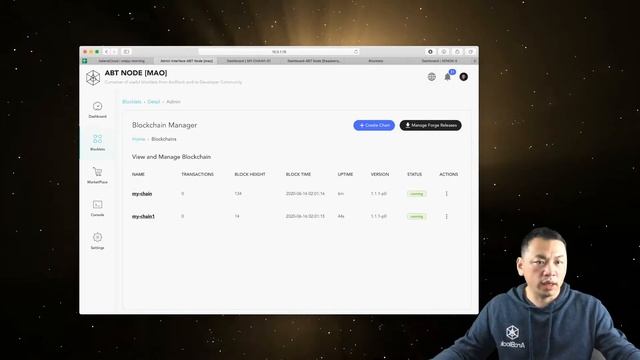The width and height of the screenshot is (640, 360).
Task: Click the STATUS column header
Action: coord(414,174)
